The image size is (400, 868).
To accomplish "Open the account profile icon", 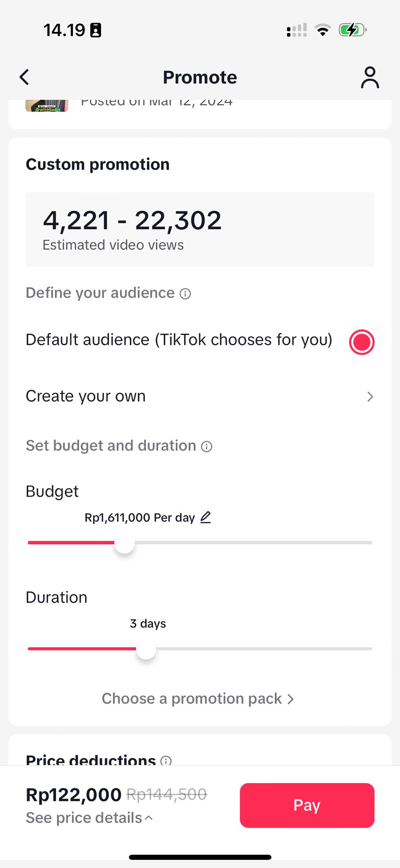I will (x=370, y=77).
